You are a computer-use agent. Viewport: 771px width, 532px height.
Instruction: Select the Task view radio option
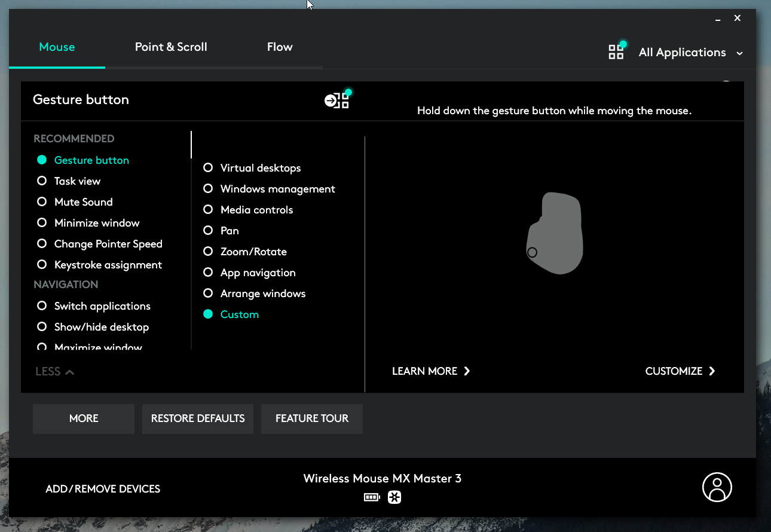(x=42, y=181)
